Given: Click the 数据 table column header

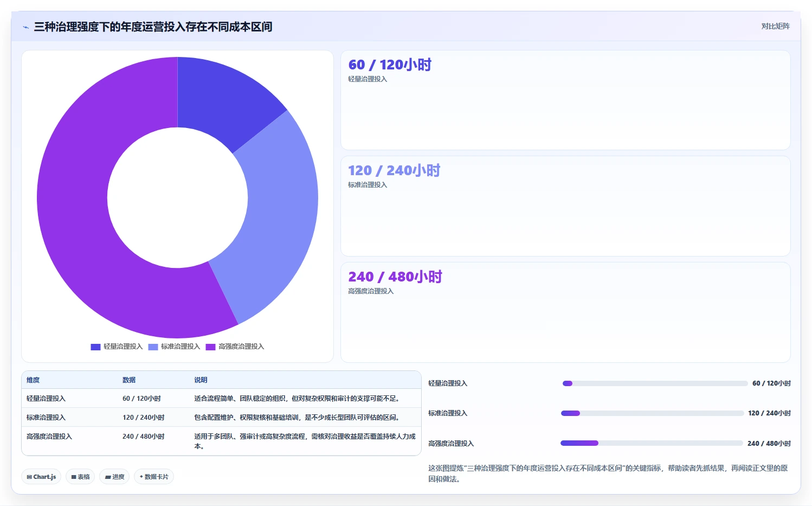Looking at the screenshot, I should 129,380.
